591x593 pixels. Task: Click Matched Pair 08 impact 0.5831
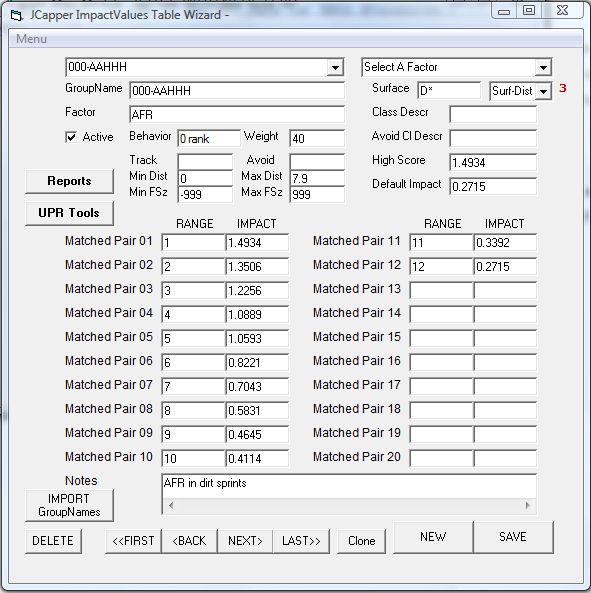pyautogui.click(x=257, y=410)
